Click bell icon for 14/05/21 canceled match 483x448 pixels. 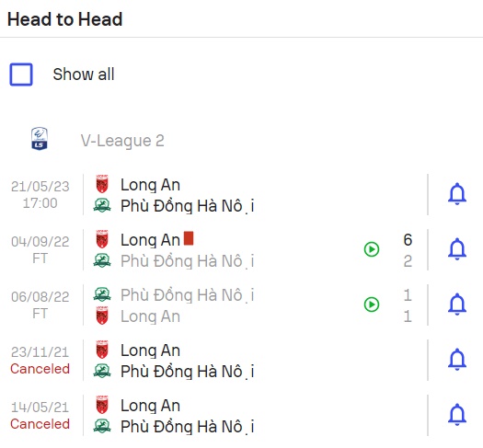(x=457, y=415)
